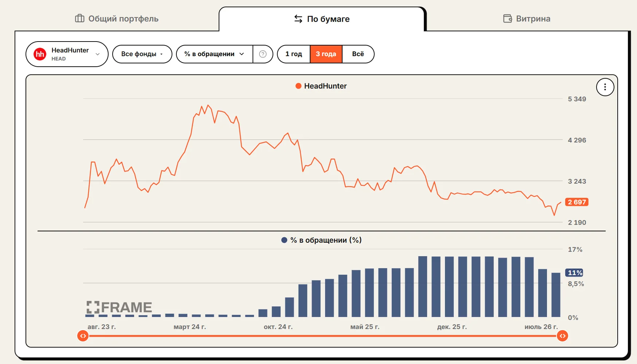The height and width of the screenshot is (364, 637).
Task: Toggle the HeadHunter series legend
Action: click(321, 86)
